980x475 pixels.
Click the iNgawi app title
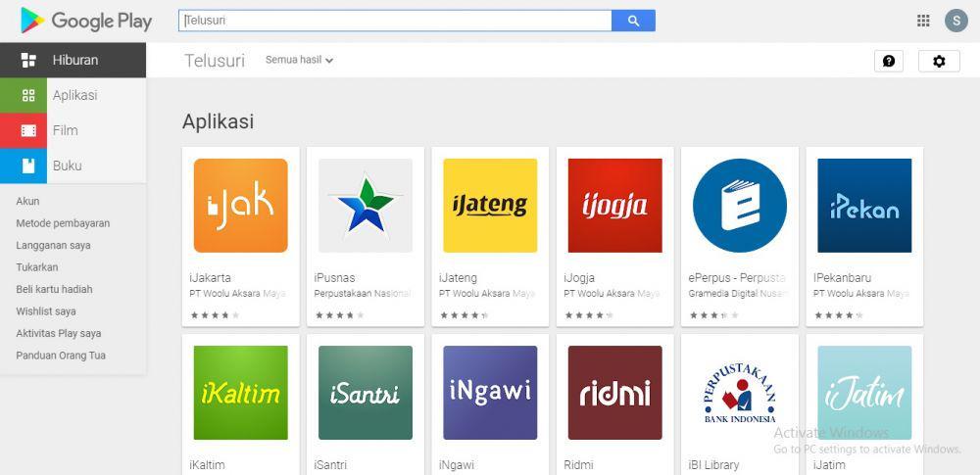coord(457,465)
